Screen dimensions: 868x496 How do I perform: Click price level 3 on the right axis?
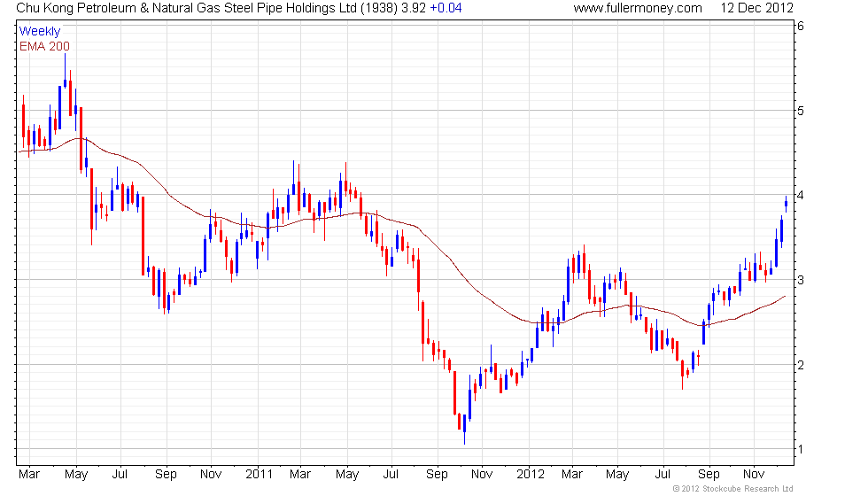800,280
